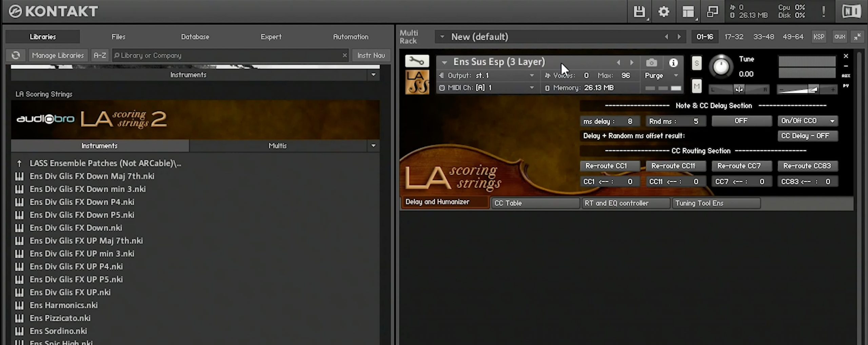Remove instrument with X button
The image size is (868, 345).
coord(846,56)
